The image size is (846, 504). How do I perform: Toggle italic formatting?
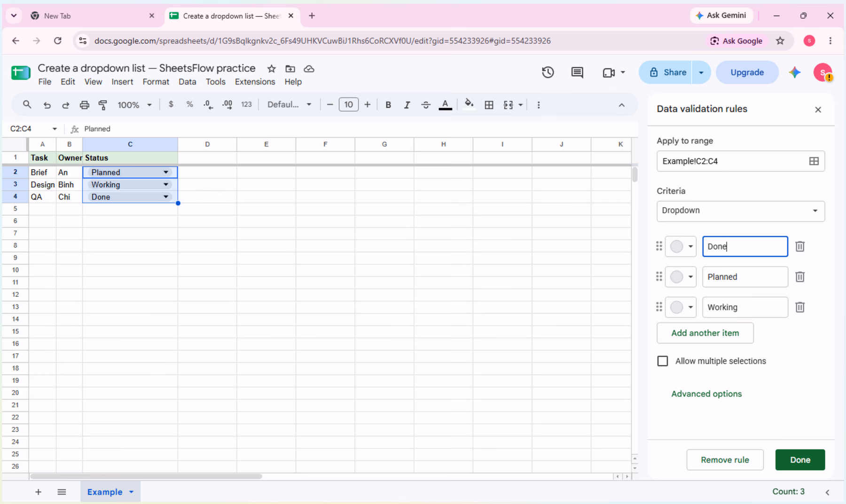point(407,105)
